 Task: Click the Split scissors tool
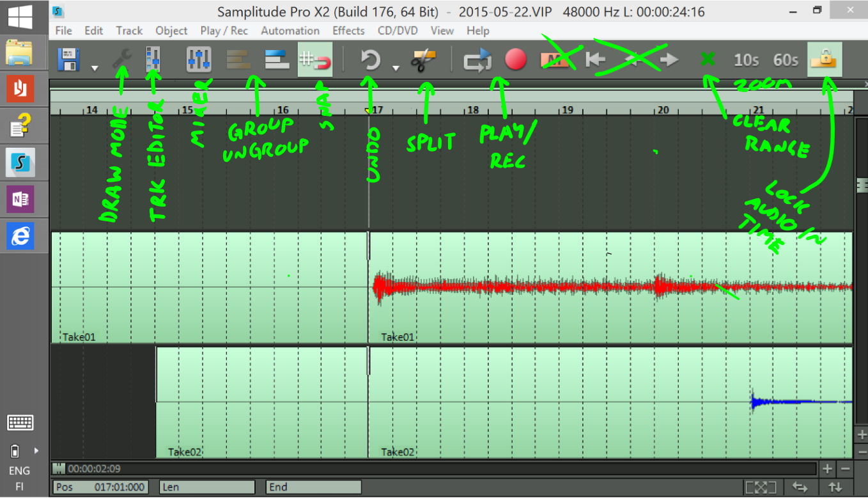click(x=422, y=60)
